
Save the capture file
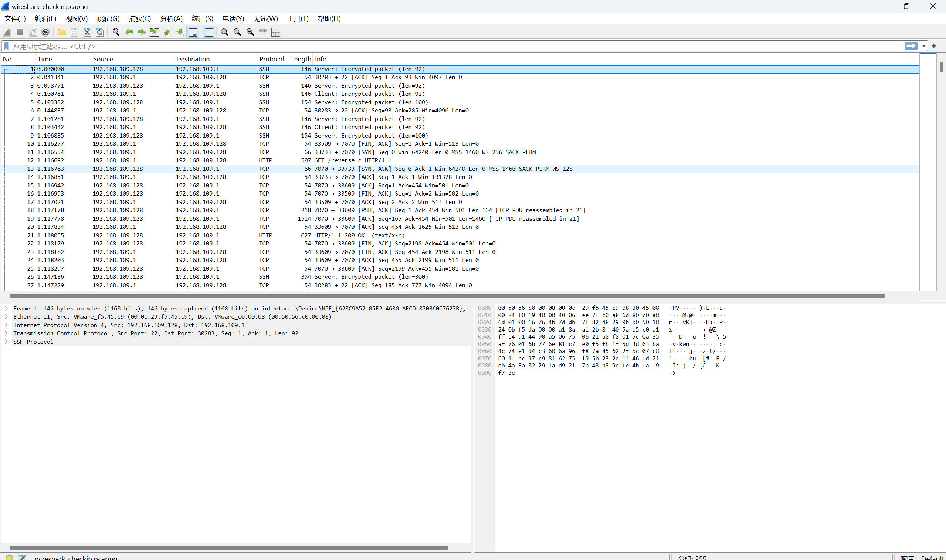[74, 32]
